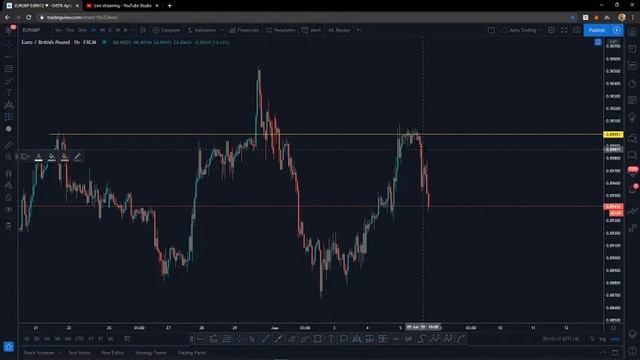Viewport: 640px width, 360px height.
Task: Open the left toolbar hamburger menu
Action: [9, 30]
